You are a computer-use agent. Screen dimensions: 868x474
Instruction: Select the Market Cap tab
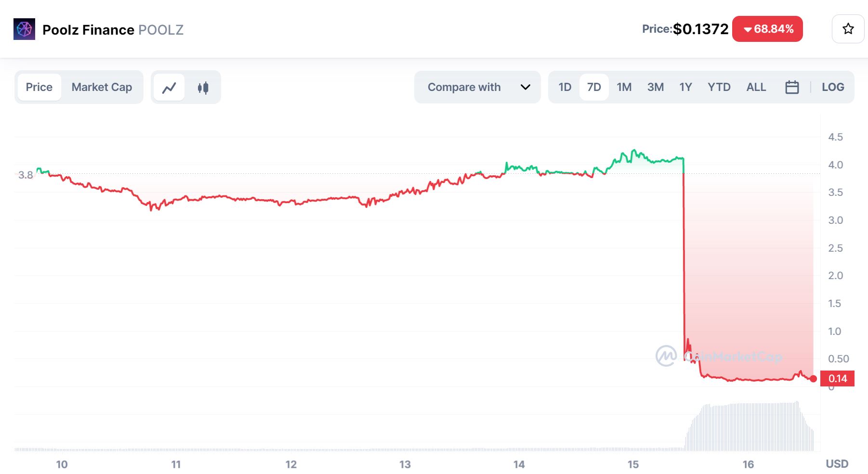tap(102, 87)
